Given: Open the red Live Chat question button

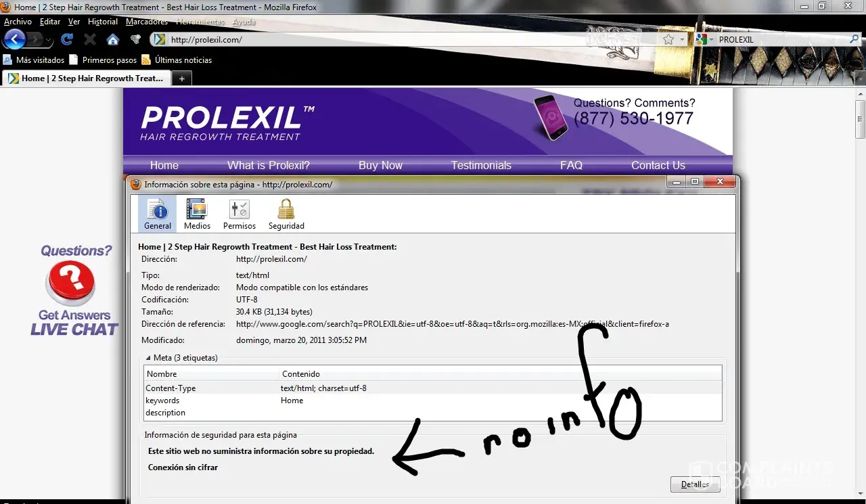Looking at the screenshot, I should click(70, 282).
